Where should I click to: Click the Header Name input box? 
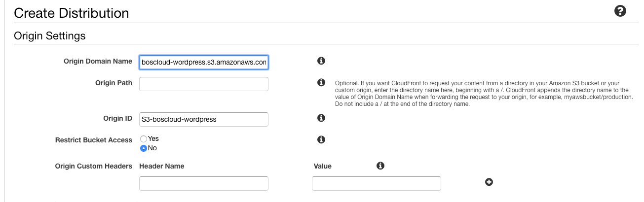[204, 183]
